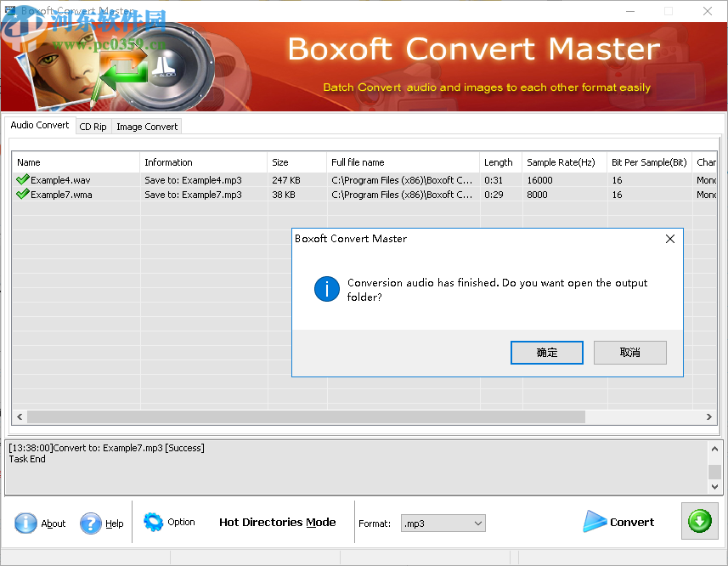Switch to the CD Rip tab
The height and width of the screenshot is (566, 728).
(93, 126)
